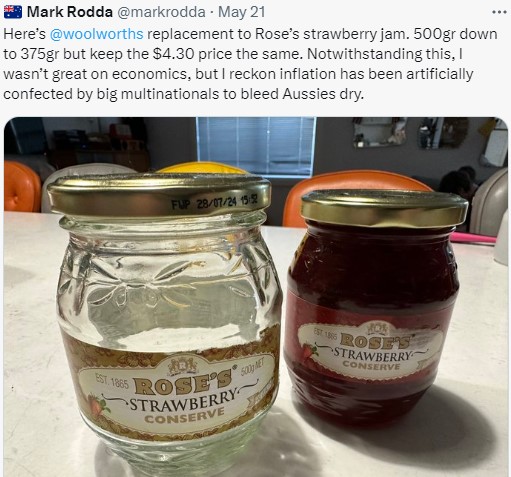Click the @markrodda handle
The width and height of the screenshot is (511, 477).
pyautogui.click(x=161, y=12)
